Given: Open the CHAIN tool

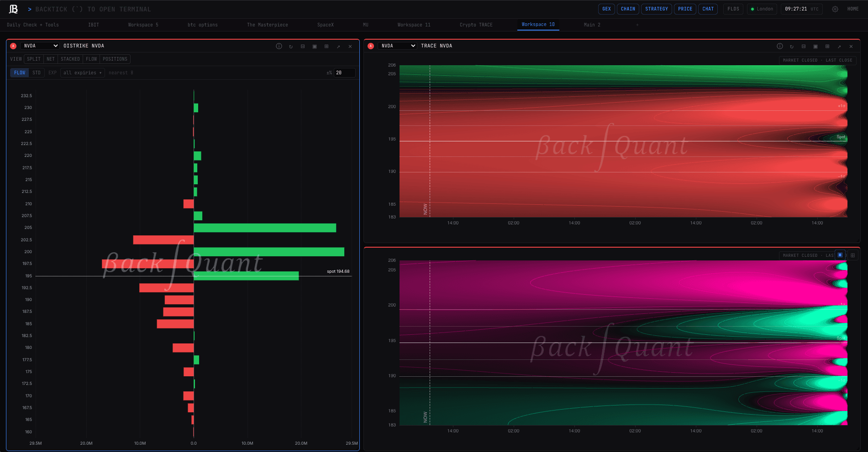Looking at the screenshot, I should click(628, 9).
